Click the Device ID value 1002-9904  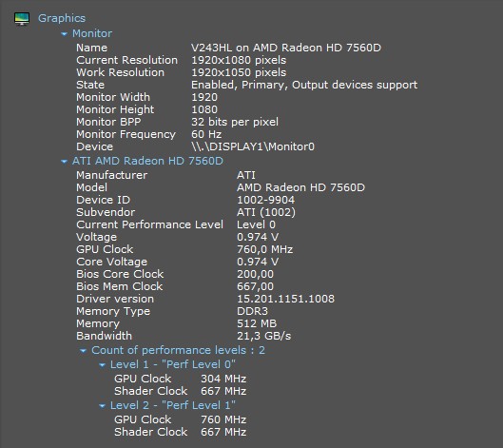pyautogui.click(x=265, y=200)
